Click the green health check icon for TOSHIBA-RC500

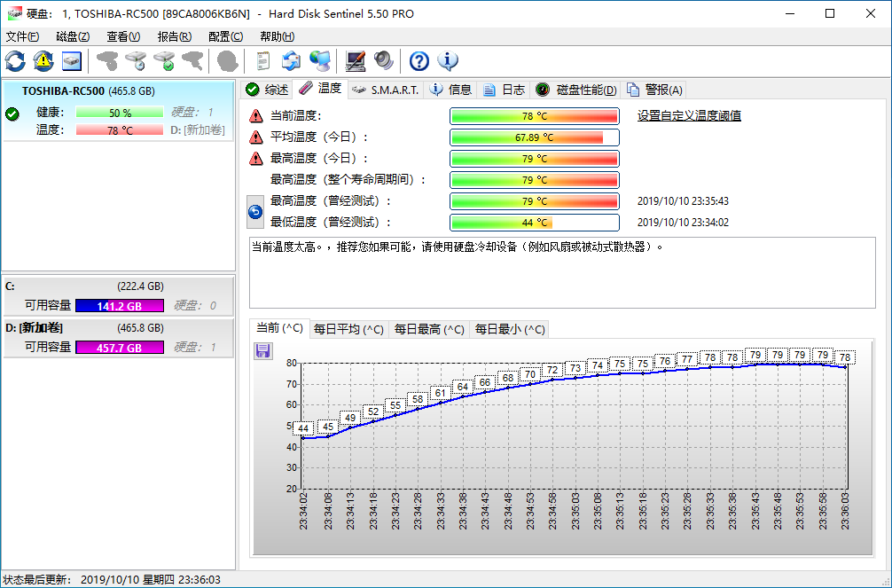[x=12, y=114]
